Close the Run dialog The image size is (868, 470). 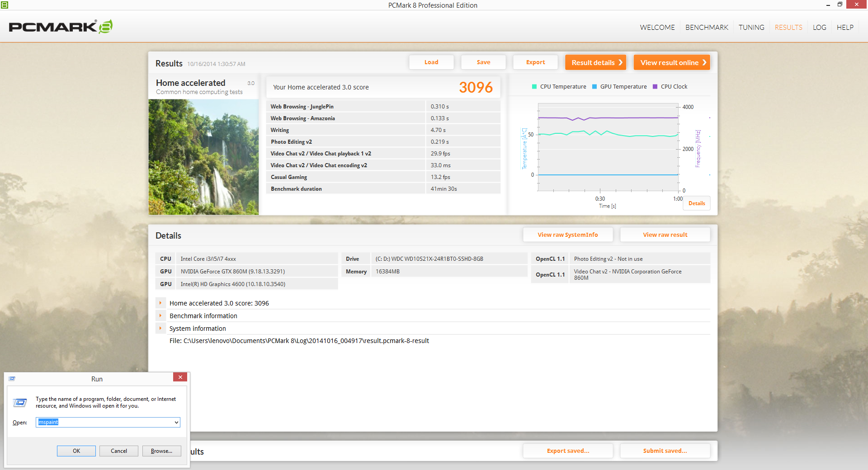[180, 377]
